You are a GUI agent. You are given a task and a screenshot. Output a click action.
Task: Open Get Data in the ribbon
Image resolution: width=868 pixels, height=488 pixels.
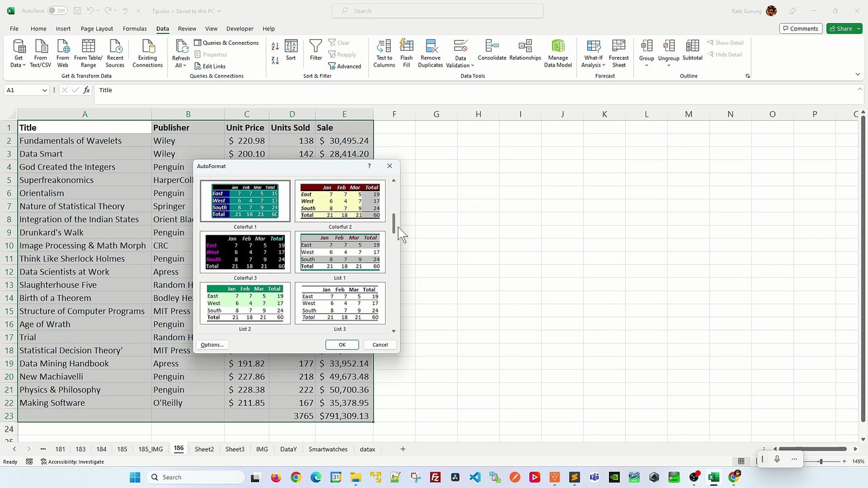click(18, 54)
